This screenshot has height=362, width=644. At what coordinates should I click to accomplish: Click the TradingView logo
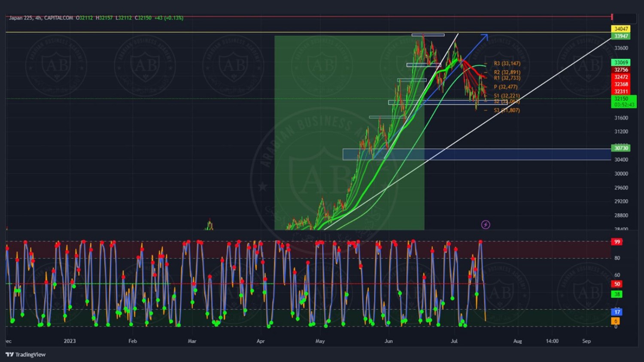click(25, 354)
